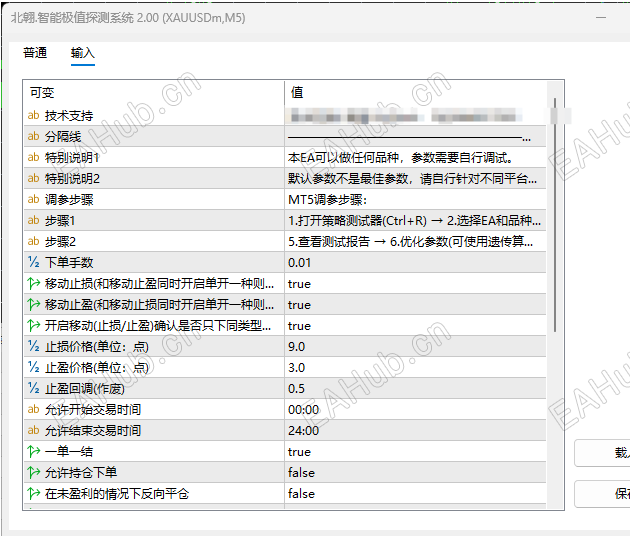
Task: Click the ab icon beside 分隔线
Action: coord(33,136)
